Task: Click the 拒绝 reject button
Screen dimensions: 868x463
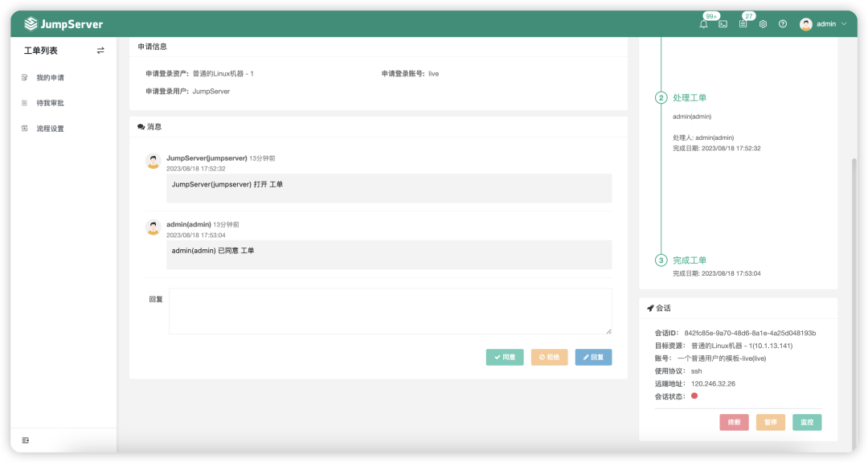Action: [549, 357]
